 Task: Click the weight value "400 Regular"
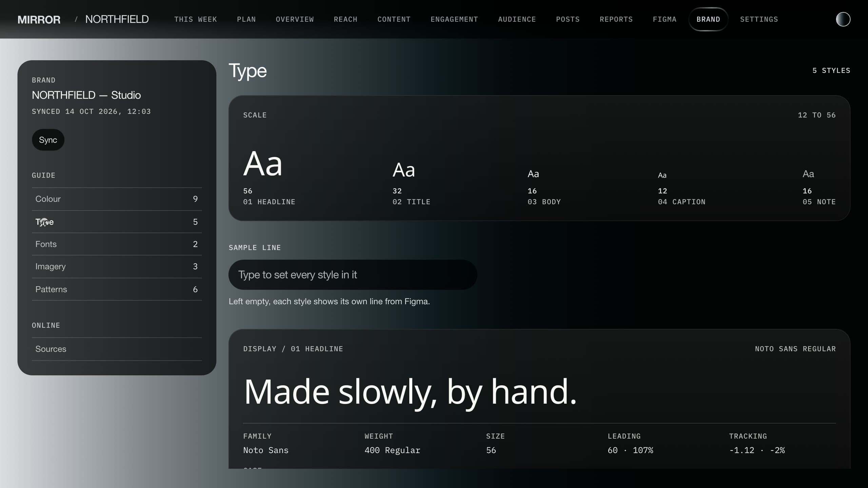coord(392,450)
